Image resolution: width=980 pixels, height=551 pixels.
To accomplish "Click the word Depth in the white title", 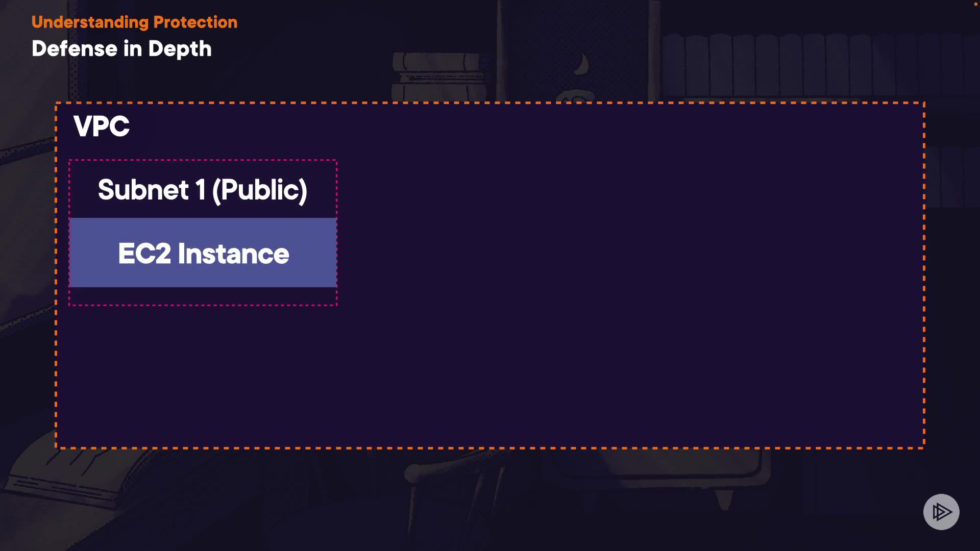I will coord(180,49).
